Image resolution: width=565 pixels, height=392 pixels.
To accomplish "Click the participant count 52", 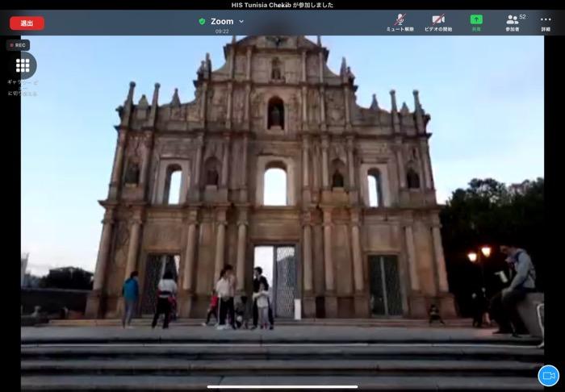I will coord(522,16).
